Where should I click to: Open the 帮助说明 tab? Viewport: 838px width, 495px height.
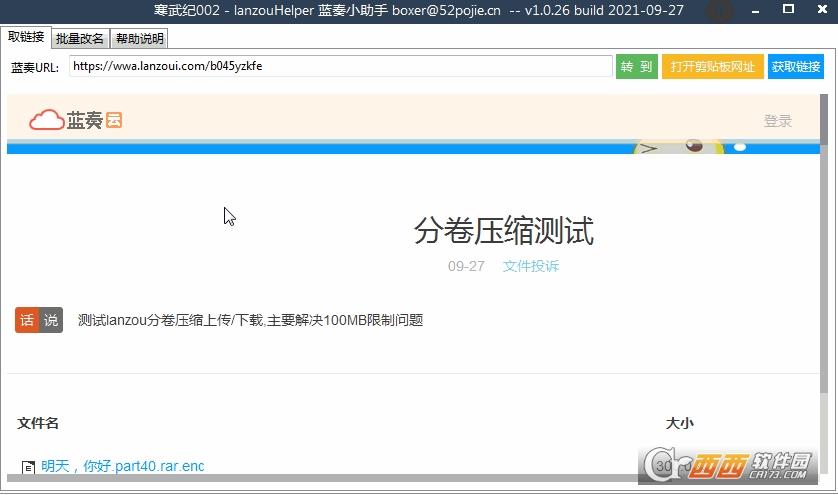pos(139,38)
